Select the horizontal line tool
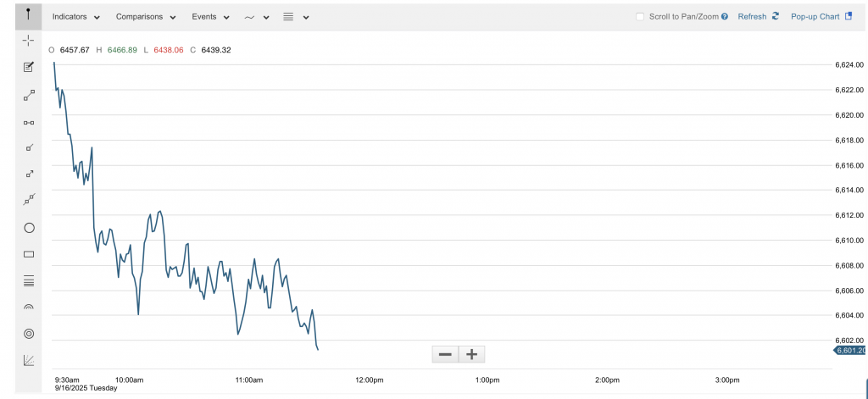Viewport: 868px width, 399px height. (x=28, y=122)
